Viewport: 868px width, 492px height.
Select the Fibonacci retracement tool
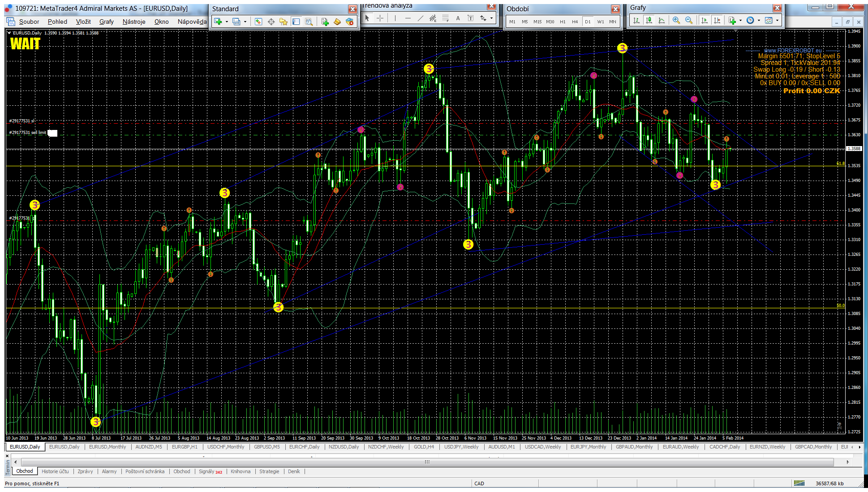[x=445, y=18]
